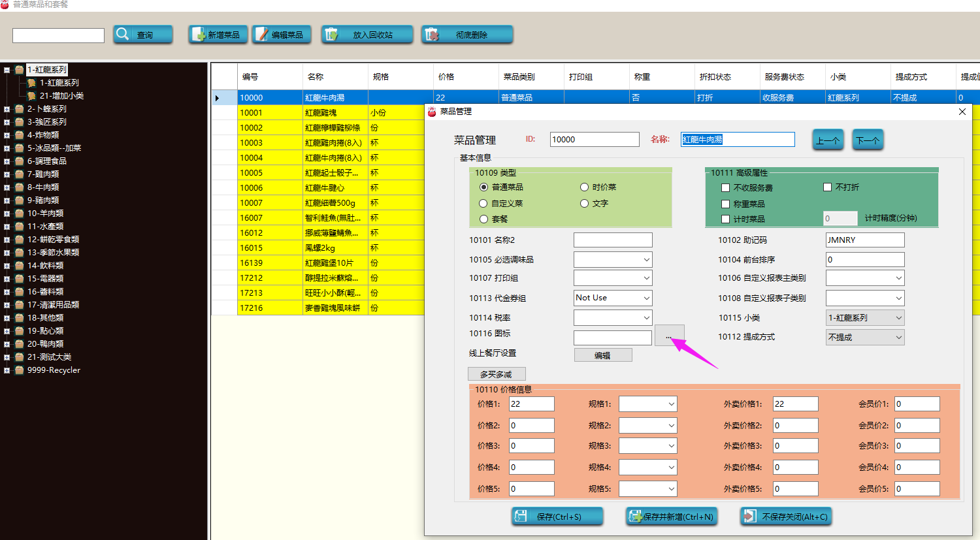Click the icon beside 21-增加小类 subitem
Viewport: 980px width, 540px height.
[x=31, y=96]
